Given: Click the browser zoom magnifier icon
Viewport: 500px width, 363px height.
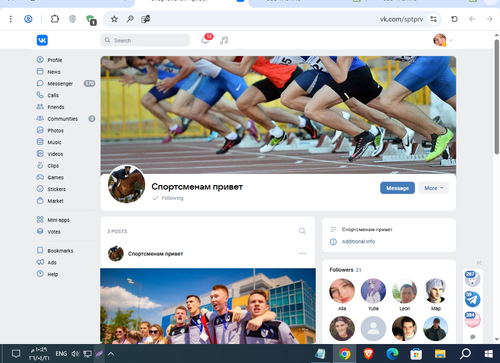Looking at the screenshot, I should 130,19.
